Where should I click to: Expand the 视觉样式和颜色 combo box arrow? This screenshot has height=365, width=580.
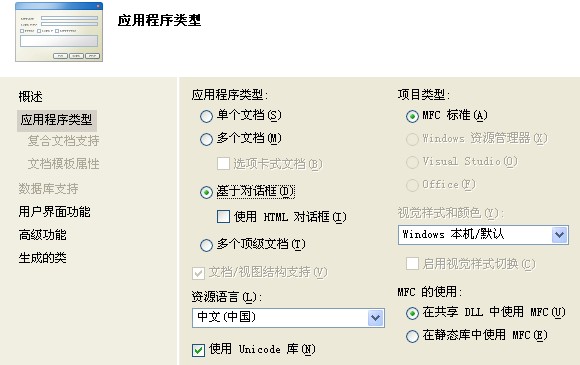coord(560,235)
